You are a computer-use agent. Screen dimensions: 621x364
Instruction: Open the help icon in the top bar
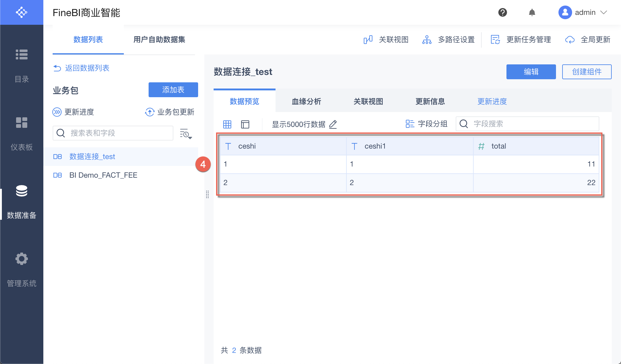pos(502,12)
